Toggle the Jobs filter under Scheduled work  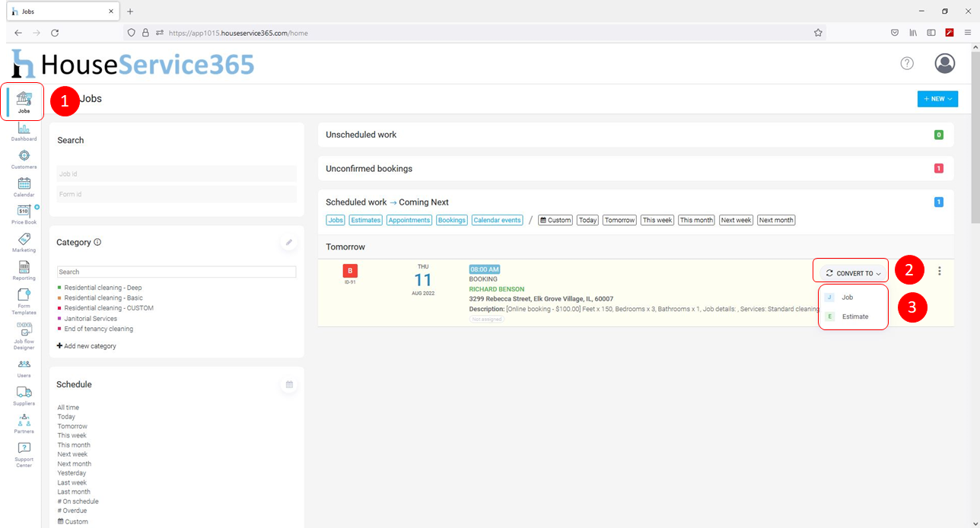tap(336, 220)
